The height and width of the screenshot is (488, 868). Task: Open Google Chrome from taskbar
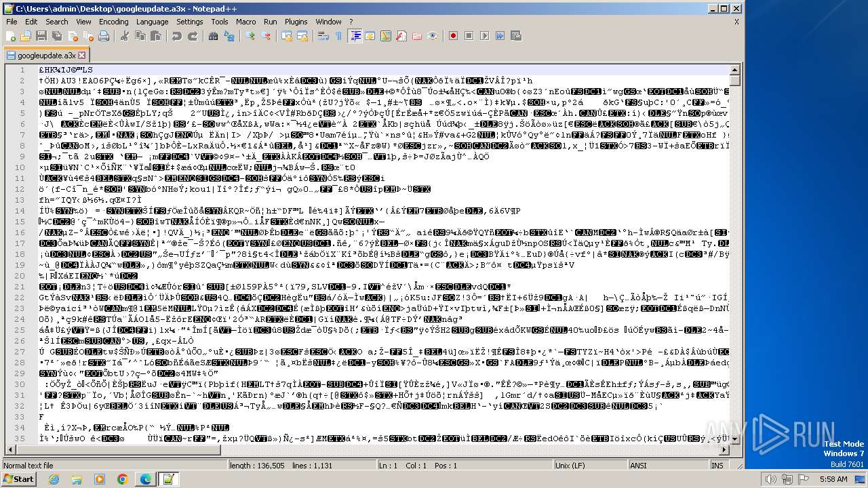pyautogui.click(x=122, y=479)
